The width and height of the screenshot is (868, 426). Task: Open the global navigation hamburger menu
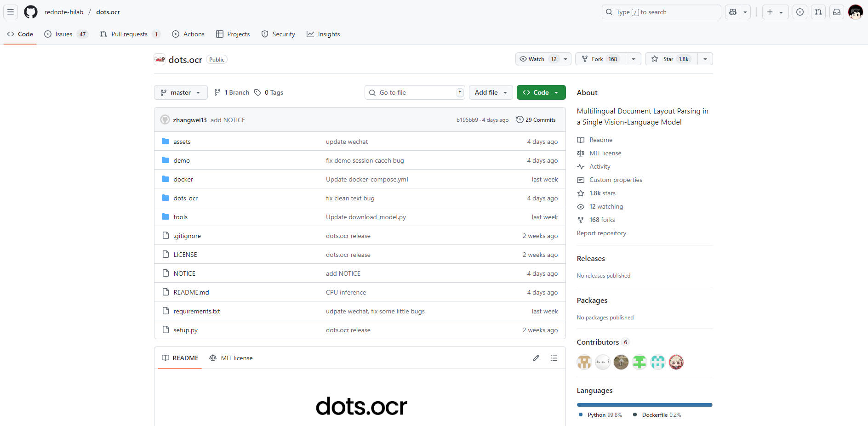click(x=10, y=11)
